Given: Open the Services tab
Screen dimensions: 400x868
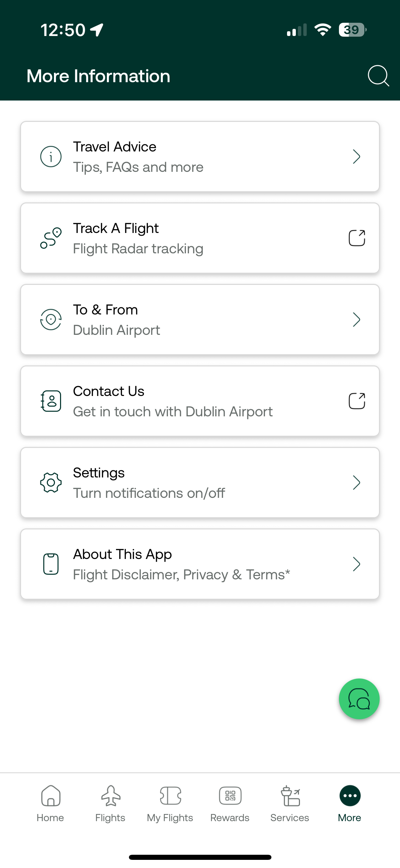Looking at the screenshot, I should pyautogui.click(x=290, y=803).
